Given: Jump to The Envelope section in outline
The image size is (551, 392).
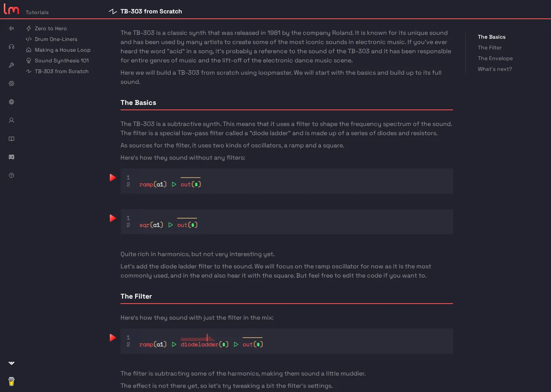Looking at the screenshot, I should coord(495,58).
